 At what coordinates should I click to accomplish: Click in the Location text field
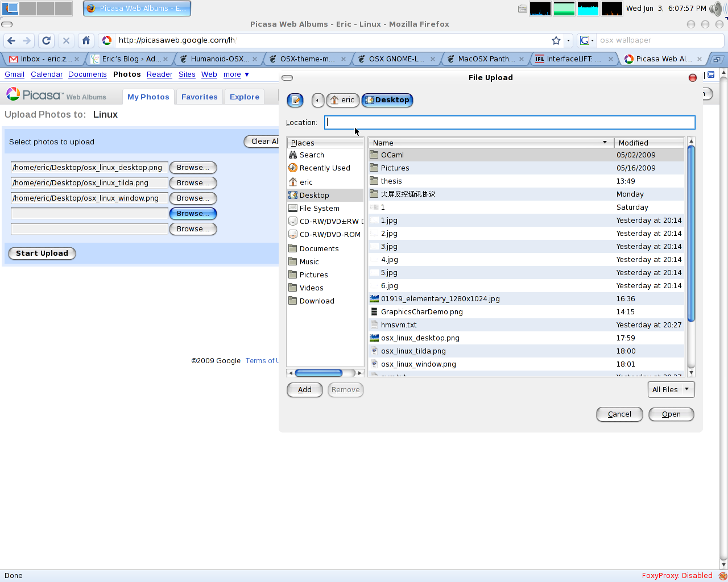(x=510, y=122)
